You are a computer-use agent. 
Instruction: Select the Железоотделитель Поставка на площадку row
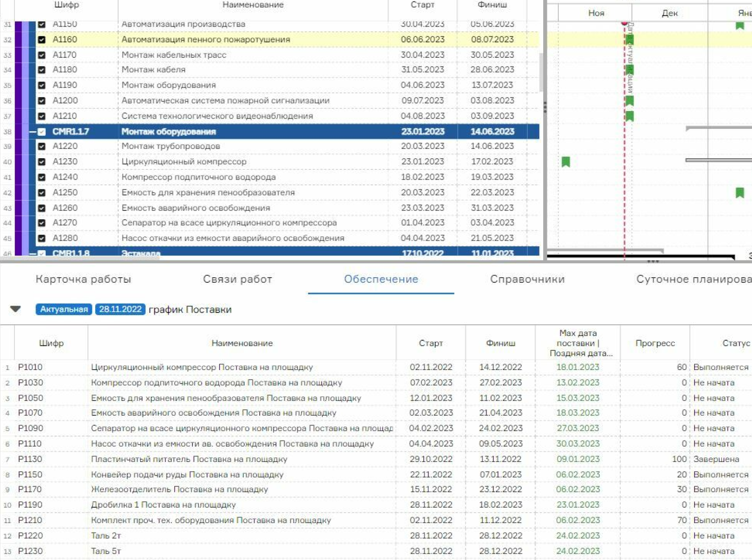[376, 490]
